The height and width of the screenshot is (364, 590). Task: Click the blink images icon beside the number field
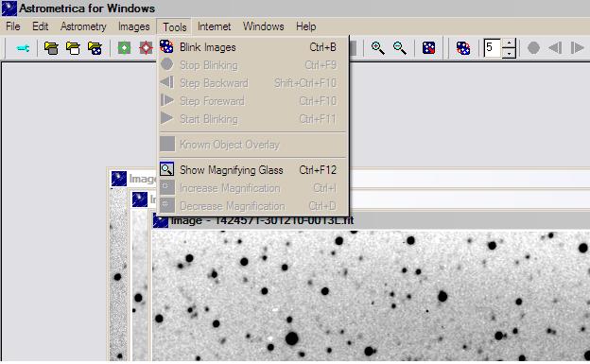(463, 48)
